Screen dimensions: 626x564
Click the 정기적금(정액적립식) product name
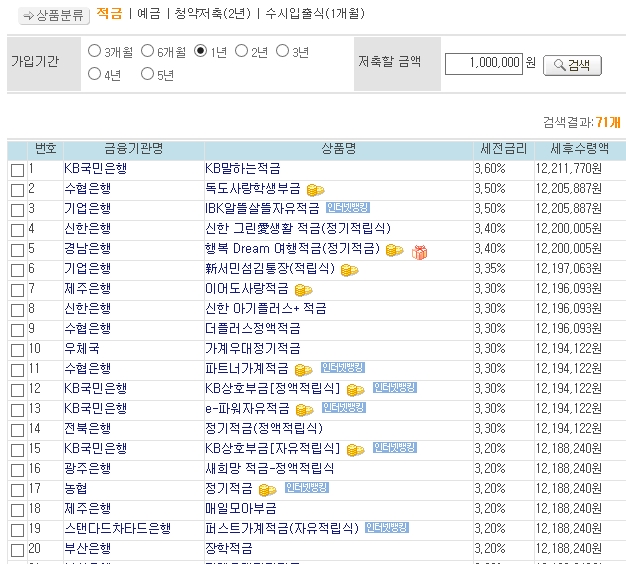coord(264,428)
